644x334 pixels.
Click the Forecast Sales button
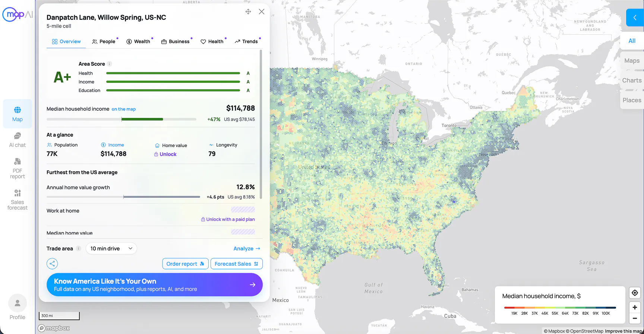[x=237, y=264]
